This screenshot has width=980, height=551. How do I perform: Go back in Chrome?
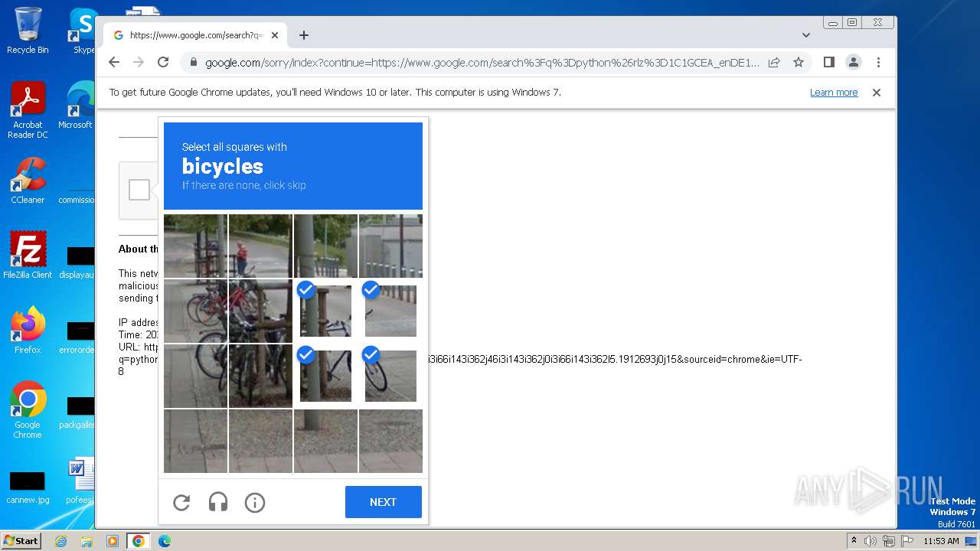click(x=114, y=63)
